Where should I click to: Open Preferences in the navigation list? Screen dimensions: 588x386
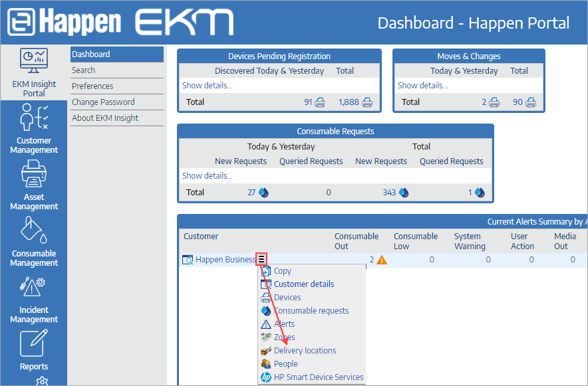(117, 86)
